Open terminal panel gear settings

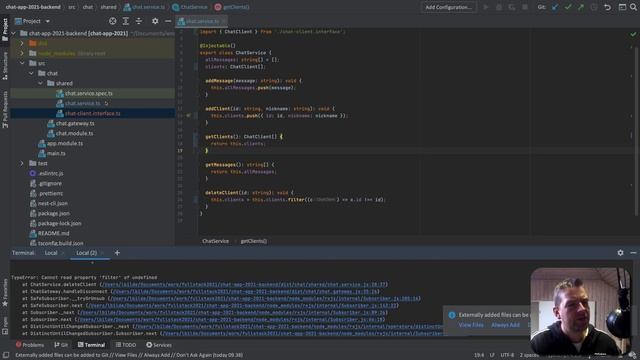click(x=620, y=253)
